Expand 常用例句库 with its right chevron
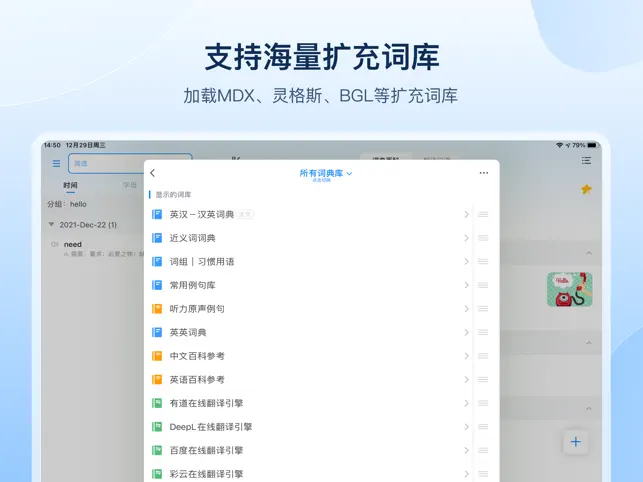 pos(466,285)
